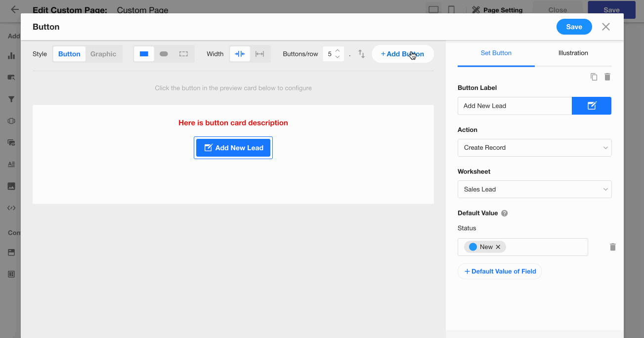Viewport: 644px width, 338px height.
Task: Open the Action dropdown showing Create Record
Action: 534,148
